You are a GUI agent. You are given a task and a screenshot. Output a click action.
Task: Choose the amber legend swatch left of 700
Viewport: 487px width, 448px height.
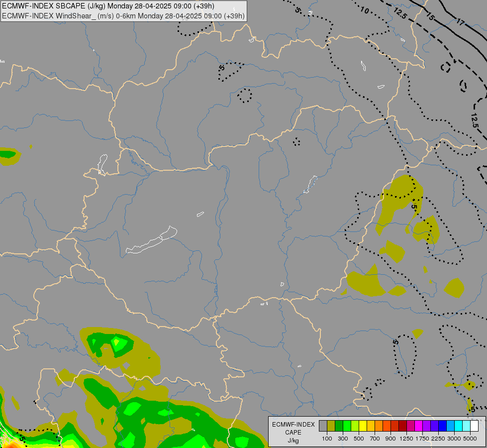(371, 426)
